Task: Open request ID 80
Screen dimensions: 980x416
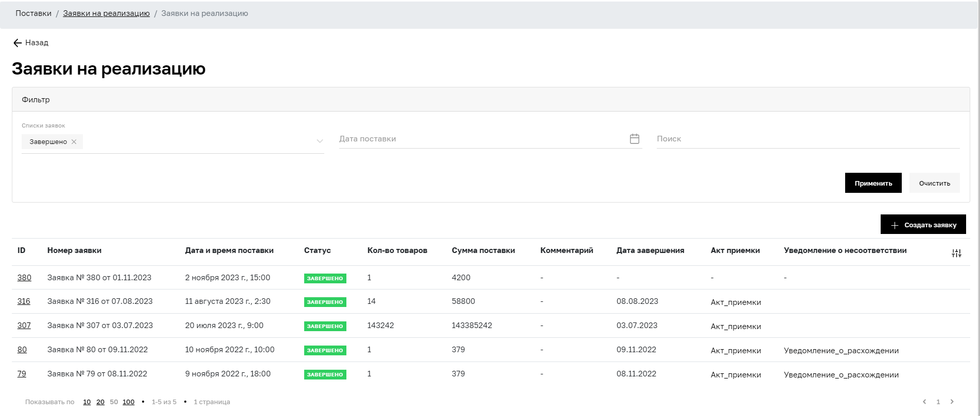Action: pos(22,350)
